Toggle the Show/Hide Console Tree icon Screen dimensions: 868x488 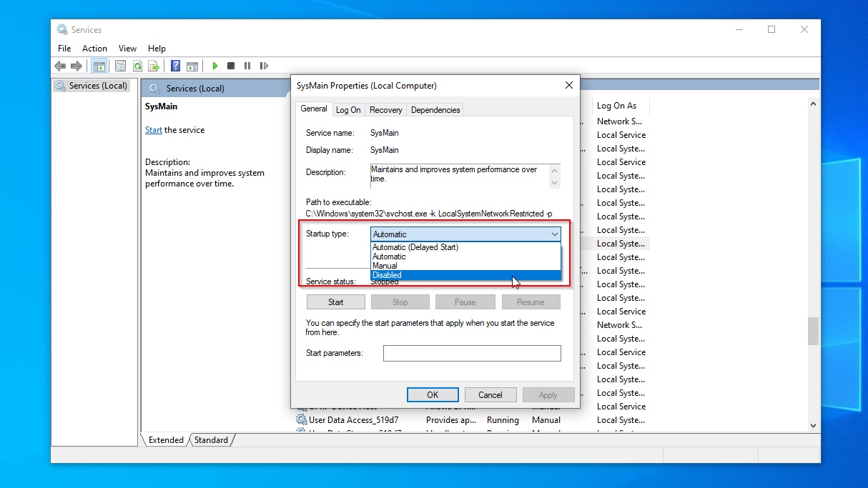coord(99,66)
